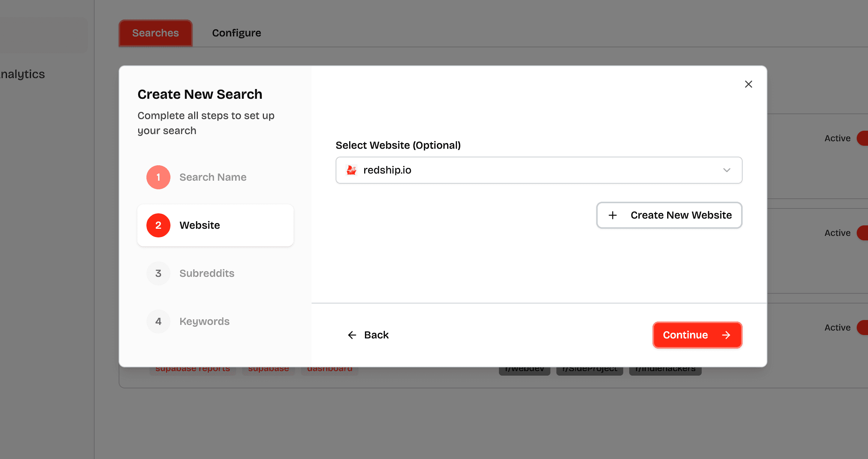This screenshot has height=459, width=868.
Task: Click the back arrow icon next to Back
Action: (352, 335)
